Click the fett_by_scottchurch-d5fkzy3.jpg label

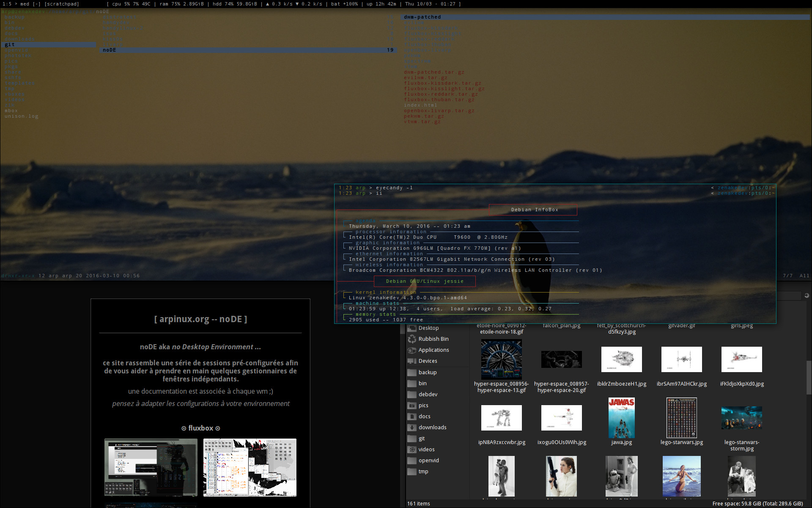pyautogui.click(x=622, y=329)
